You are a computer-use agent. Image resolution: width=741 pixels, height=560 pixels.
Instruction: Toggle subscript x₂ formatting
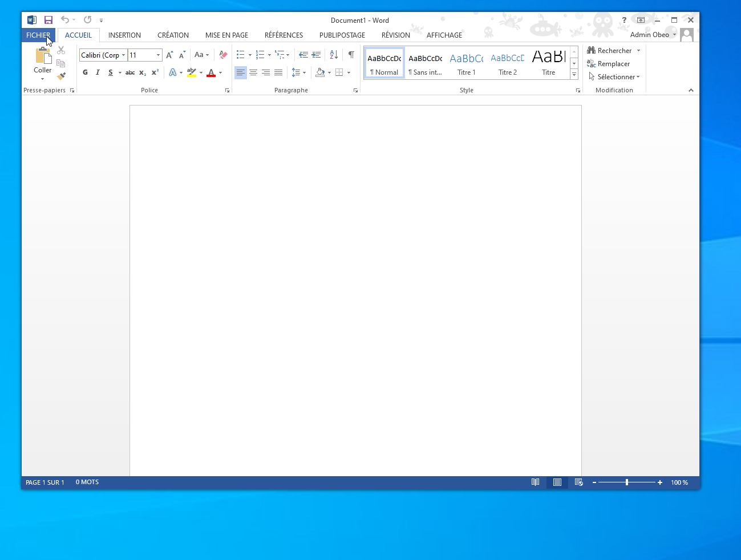tap(143, 72)
